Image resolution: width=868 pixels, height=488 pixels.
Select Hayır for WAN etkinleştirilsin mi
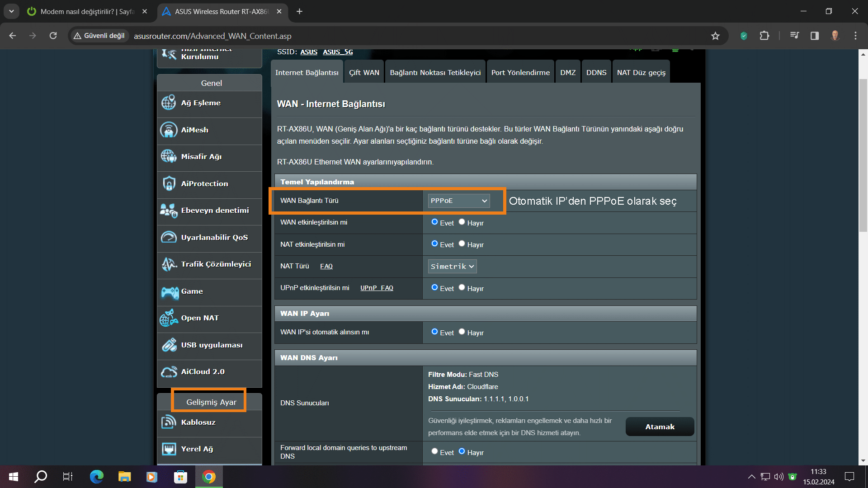pos(462,222)
